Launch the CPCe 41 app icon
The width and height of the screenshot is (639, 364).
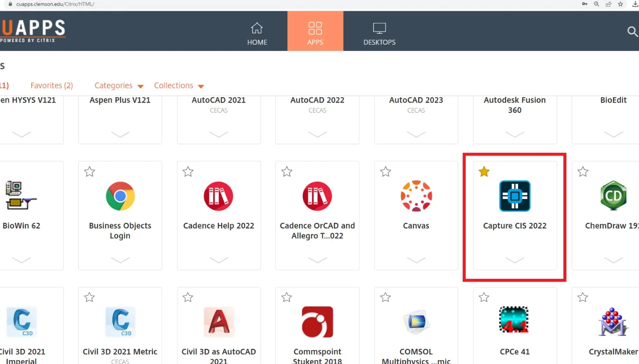click(x=514, y=321)
